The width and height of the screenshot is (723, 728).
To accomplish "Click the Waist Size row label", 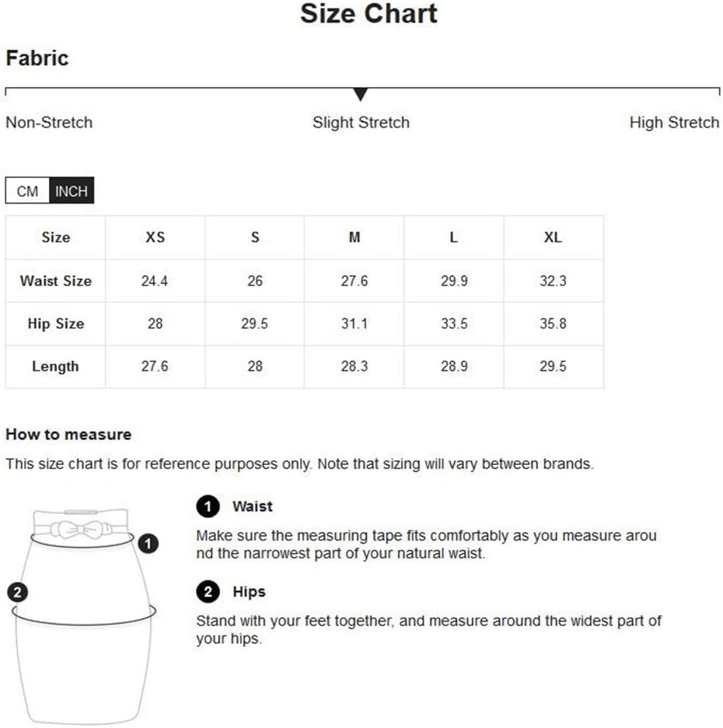I will pyautogui.click(x=56, y=281).
